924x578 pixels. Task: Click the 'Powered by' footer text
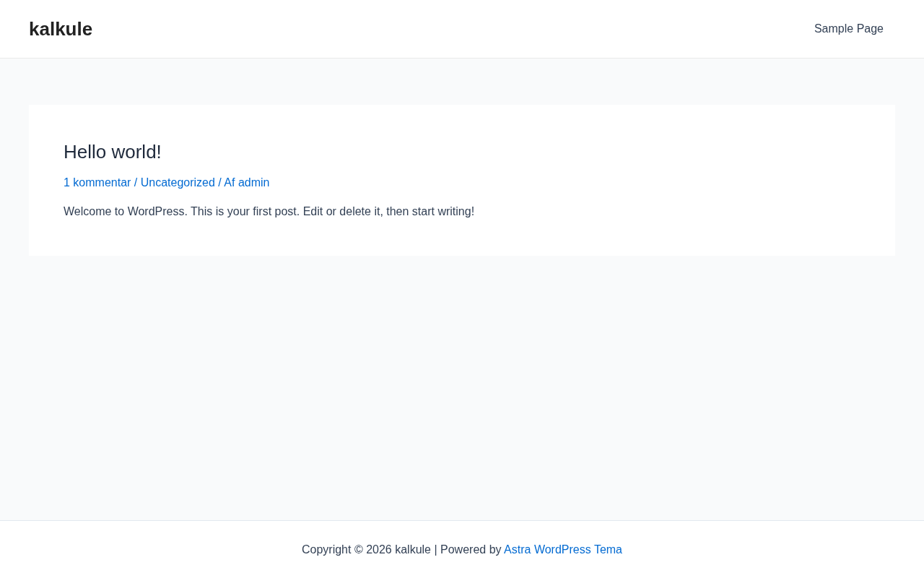pos(471,550)
